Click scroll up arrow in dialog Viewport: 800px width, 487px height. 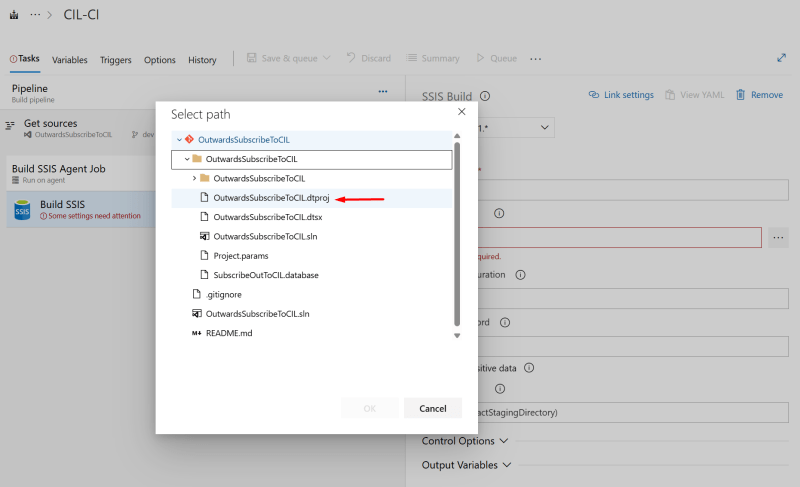(x=457, y=136)
